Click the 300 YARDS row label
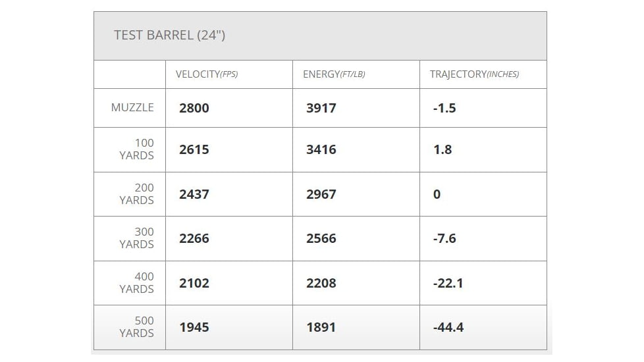 click(137, 238)
